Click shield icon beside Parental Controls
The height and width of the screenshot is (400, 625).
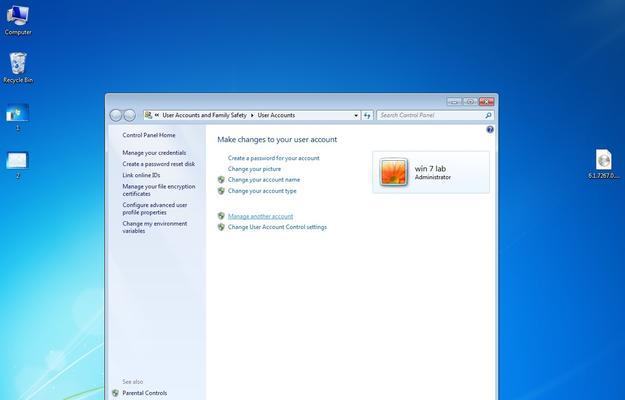click(115, 393)
